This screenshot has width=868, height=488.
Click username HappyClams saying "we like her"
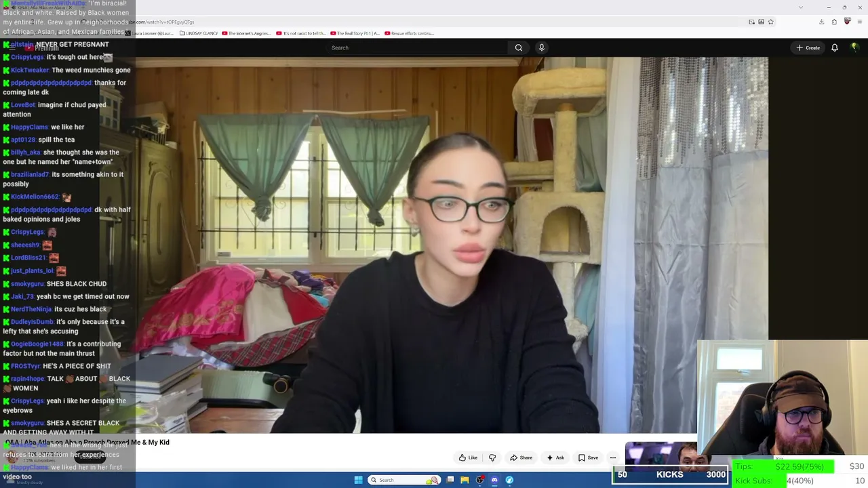point(29,127)
